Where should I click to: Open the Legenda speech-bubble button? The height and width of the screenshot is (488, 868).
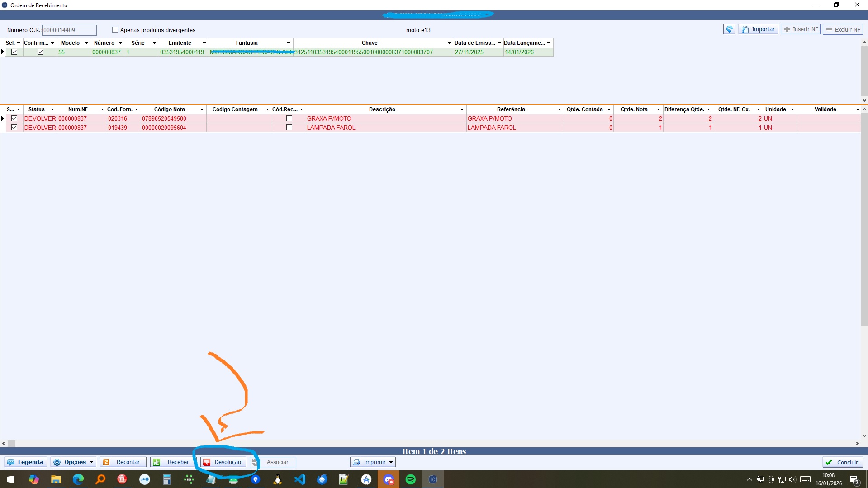(26, 462)
